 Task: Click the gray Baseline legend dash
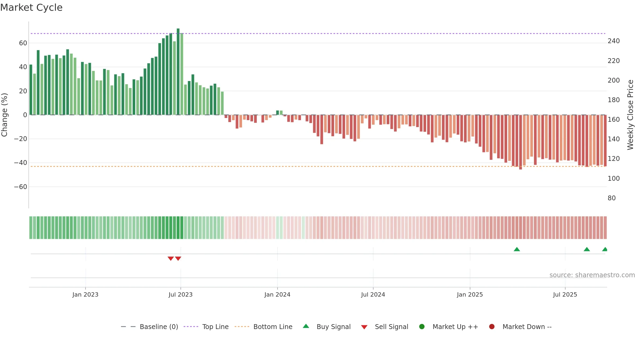128,327
